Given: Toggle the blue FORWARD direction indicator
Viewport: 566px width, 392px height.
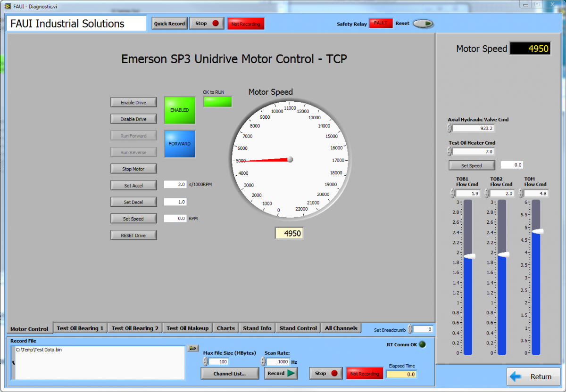Looking at the screenshot, I should pos(180,144).
